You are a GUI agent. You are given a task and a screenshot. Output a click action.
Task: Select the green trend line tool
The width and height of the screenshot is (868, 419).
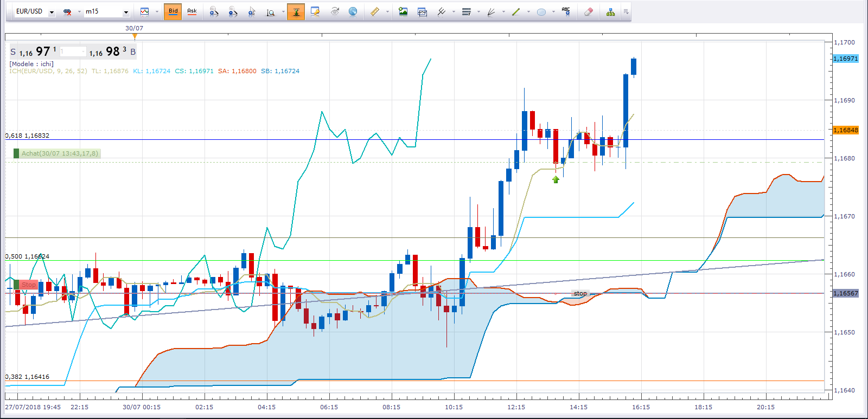point(516,12)
